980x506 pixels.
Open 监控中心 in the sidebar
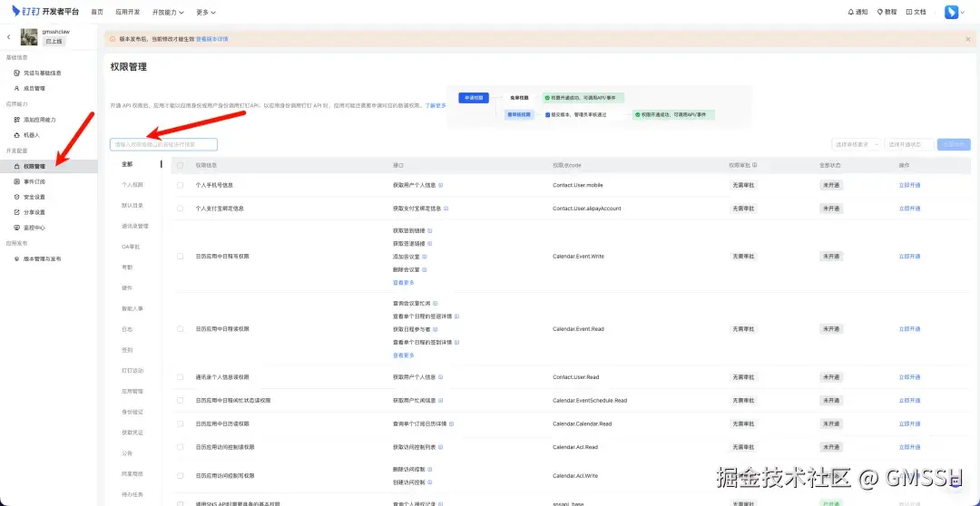point(34,228)
